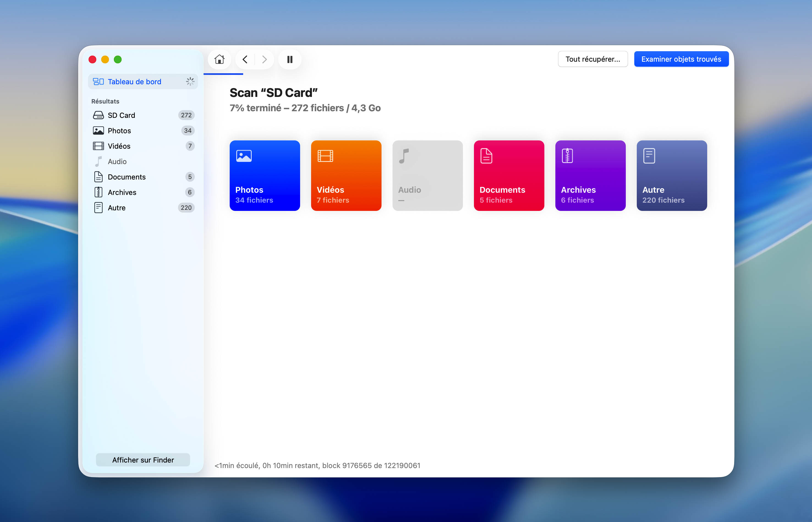812x522 pixels.
Task: Click the 272 count badge for SD Card
Action: coord(186,115)
